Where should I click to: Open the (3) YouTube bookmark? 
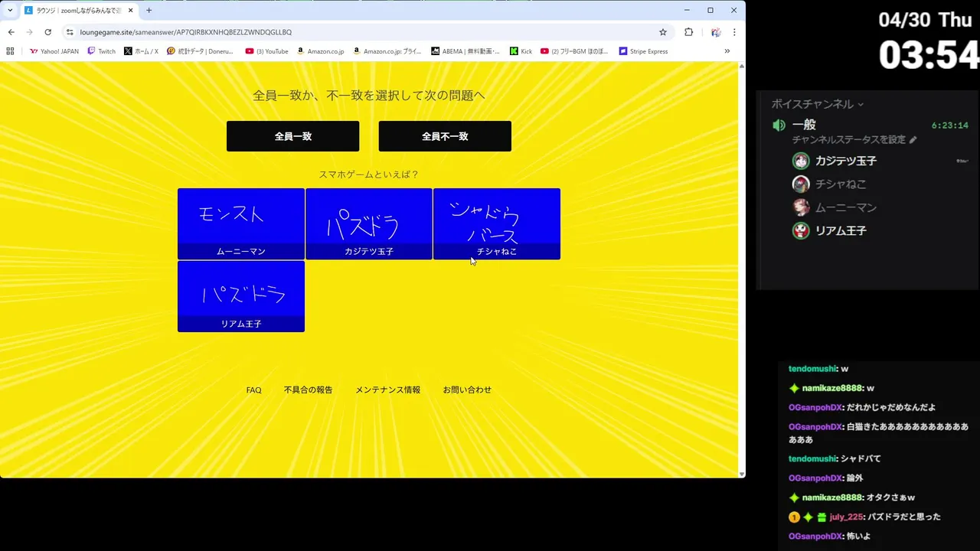click(x=266, y=51)
